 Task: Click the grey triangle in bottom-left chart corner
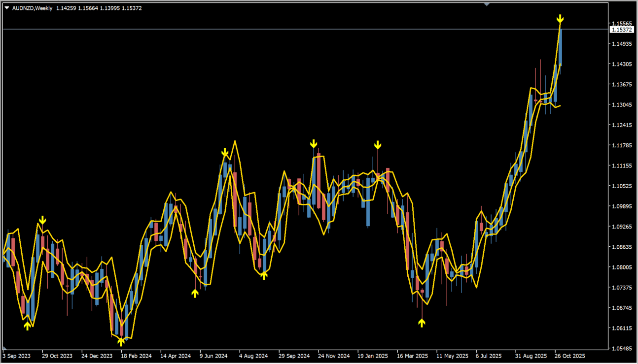click(4, 348)
